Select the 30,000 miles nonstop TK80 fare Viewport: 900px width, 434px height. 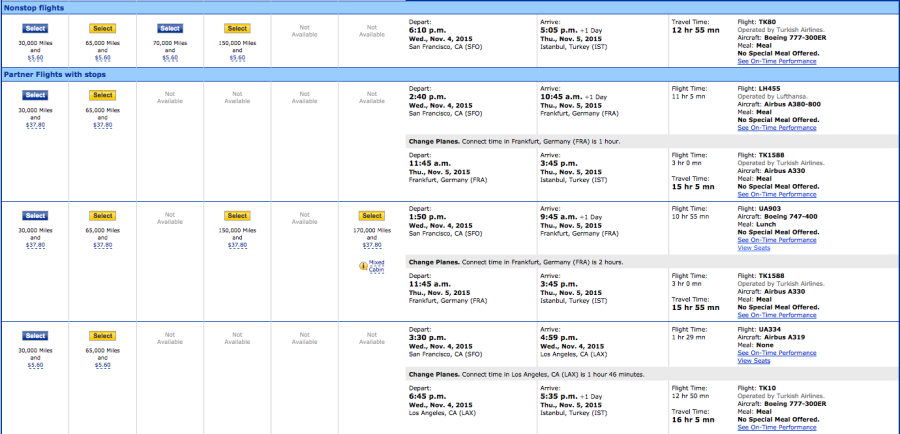click(x=35, y=29)
